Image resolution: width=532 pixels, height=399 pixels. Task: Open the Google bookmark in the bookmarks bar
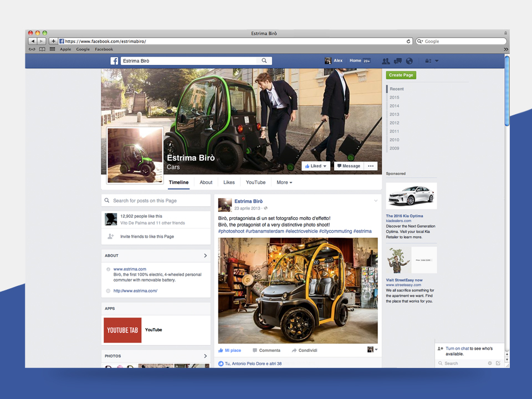83,49
